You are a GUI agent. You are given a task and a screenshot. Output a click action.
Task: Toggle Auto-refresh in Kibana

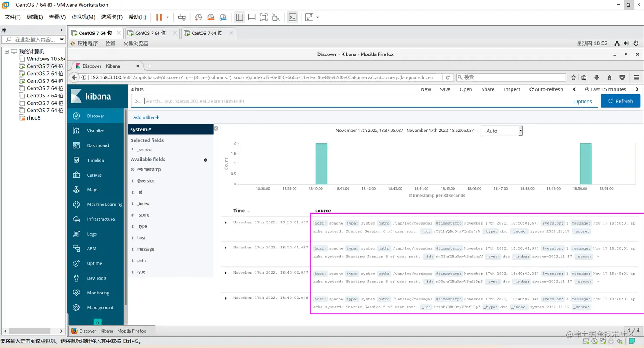click(x=546, y=89)
